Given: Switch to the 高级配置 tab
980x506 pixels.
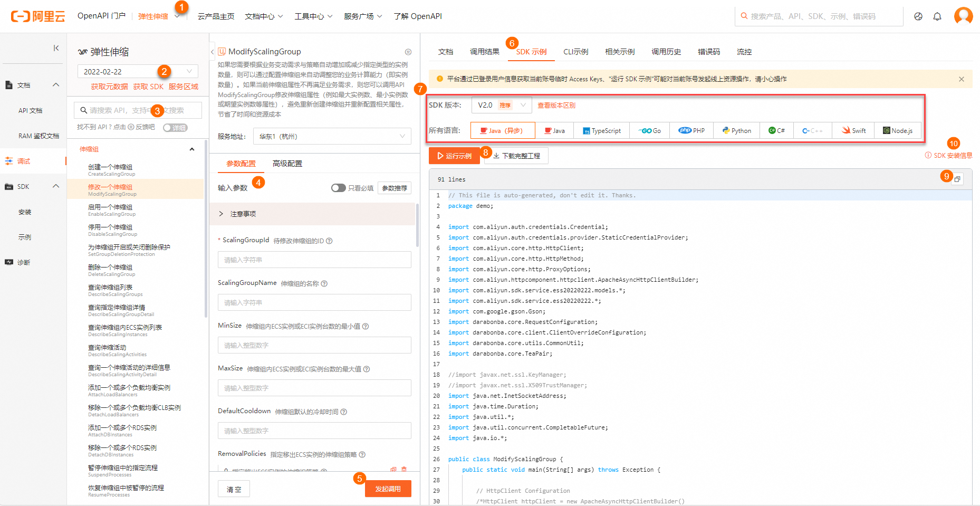Looking at the screenshot, I should tap(287, 164).
